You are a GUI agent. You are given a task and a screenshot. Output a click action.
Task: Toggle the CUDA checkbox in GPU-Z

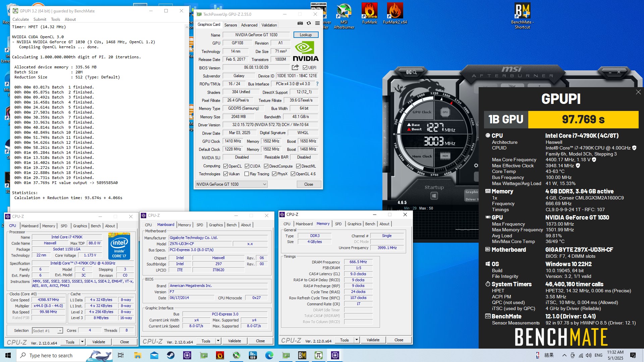click(247, 166)
